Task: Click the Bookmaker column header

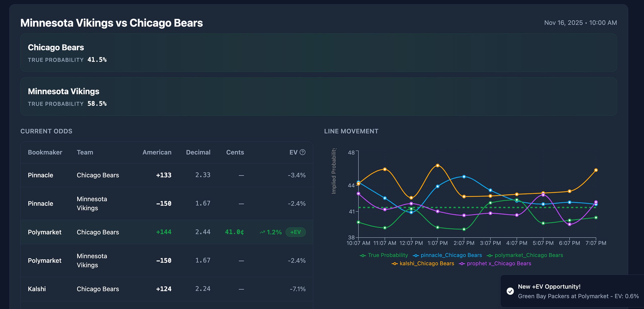Action: pos(45,152)
